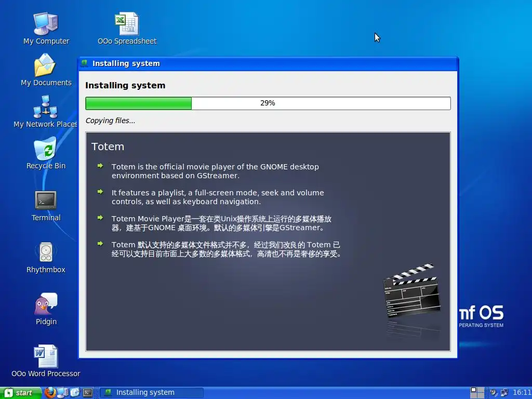This screenshot has height=399, width=532.
Task: Click the 'Totem is the official movie player' bullet
Action: tap(215, 171)
